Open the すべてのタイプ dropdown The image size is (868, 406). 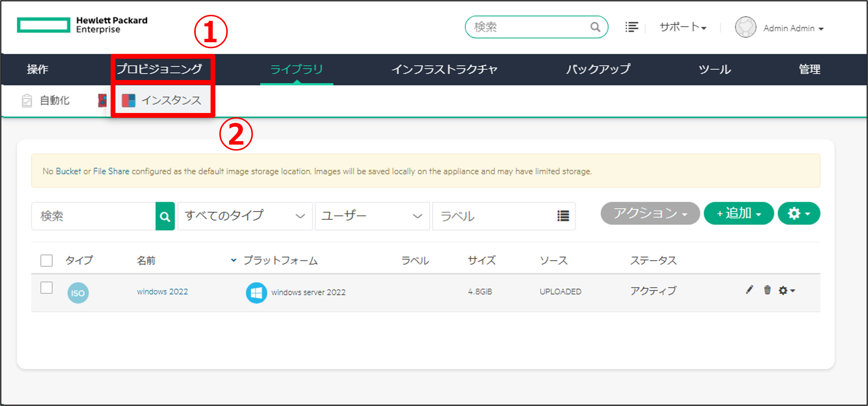click(245, 216)
